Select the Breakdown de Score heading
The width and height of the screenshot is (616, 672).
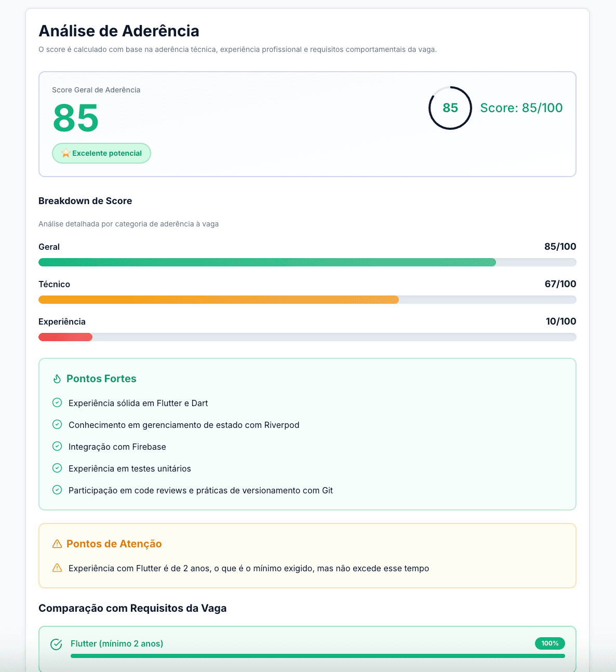click(85, 201)
